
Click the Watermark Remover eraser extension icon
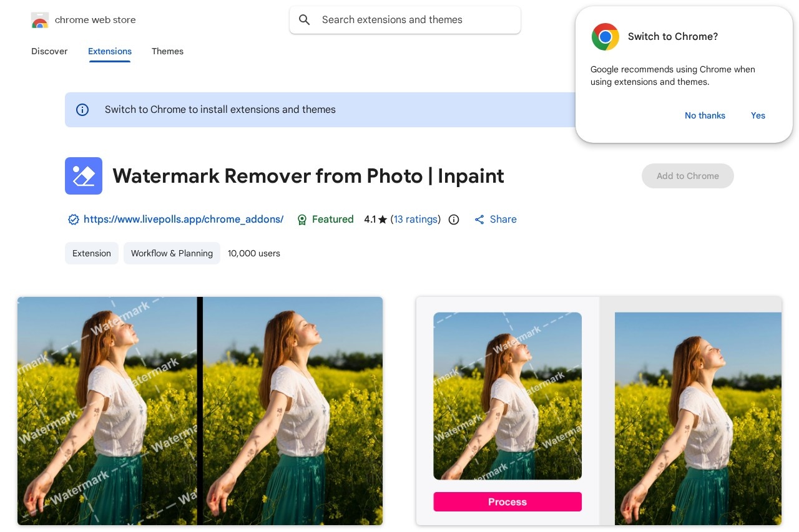click(x=84, y=176)
